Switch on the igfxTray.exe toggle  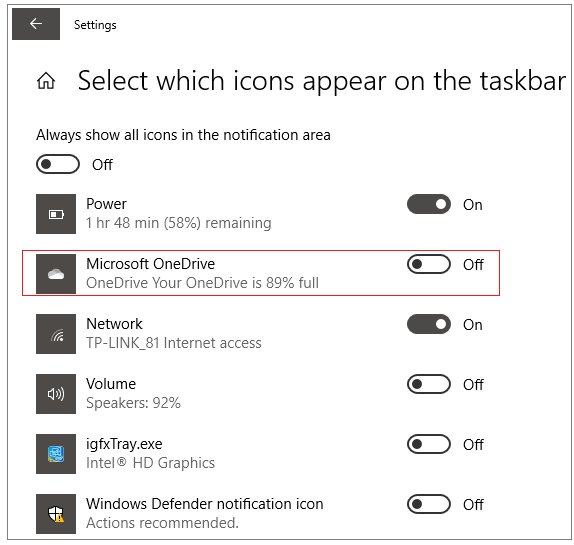429,444
